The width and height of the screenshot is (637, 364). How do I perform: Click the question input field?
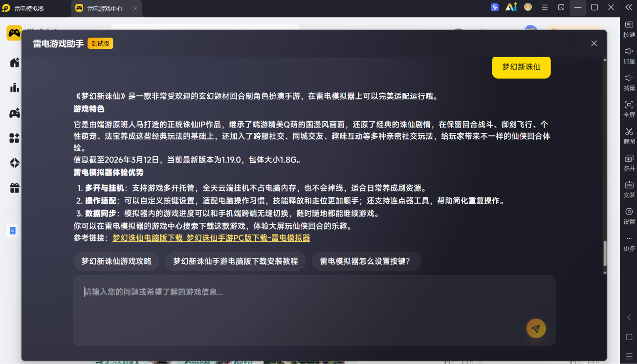314,311
